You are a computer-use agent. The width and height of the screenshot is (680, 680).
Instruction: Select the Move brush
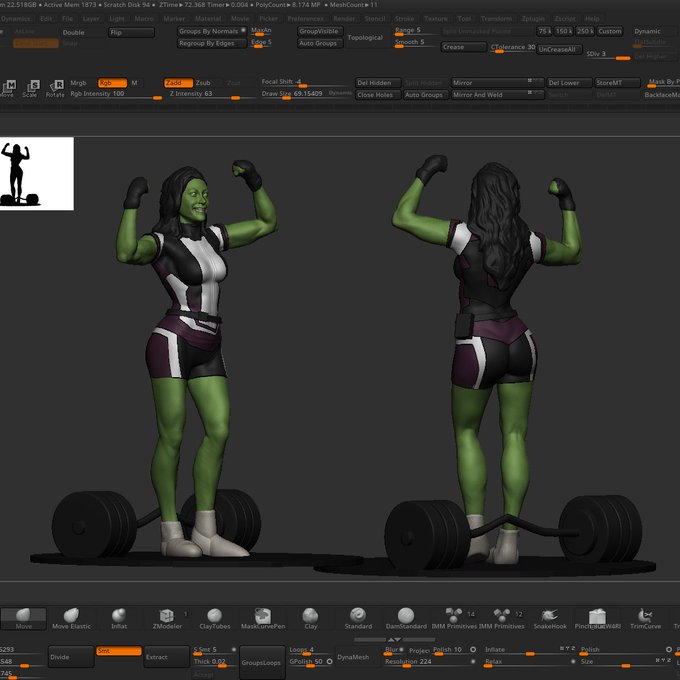point(23,618)
